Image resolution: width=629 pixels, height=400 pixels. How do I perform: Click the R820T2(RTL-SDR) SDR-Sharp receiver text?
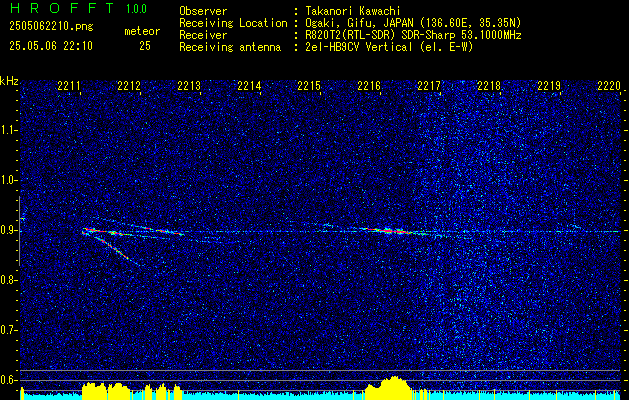[413, 35]
